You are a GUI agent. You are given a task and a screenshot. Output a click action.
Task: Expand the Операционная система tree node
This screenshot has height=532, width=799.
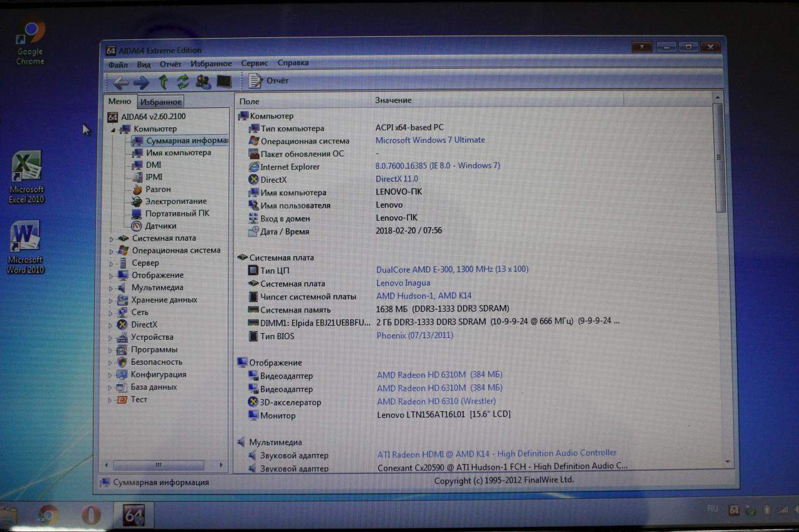pyautogui.click(x=112, y=251)
